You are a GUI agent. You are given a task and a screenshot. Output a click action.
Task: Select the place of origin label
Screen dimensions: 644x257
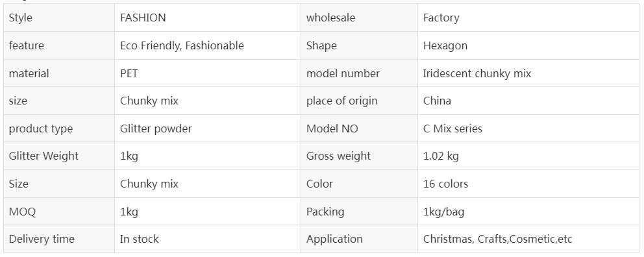point(341,101)
